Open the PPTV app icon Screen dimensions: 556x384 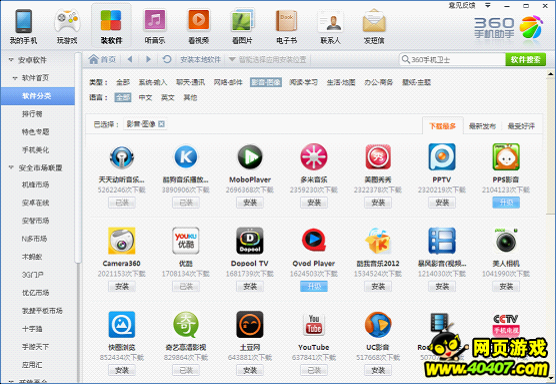[442, 157]
